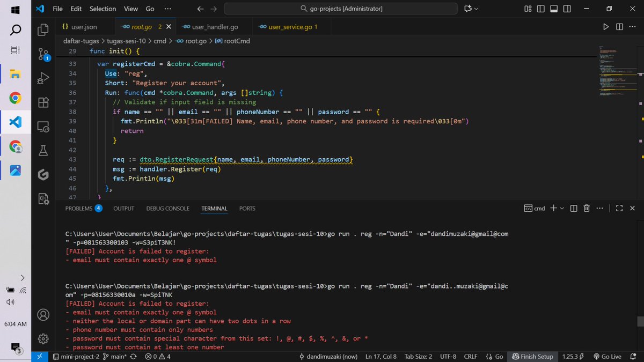The width and height of the screenshot is (644, 362).
Task: Kill the terminal with trash icon
Action: [587, 208]
